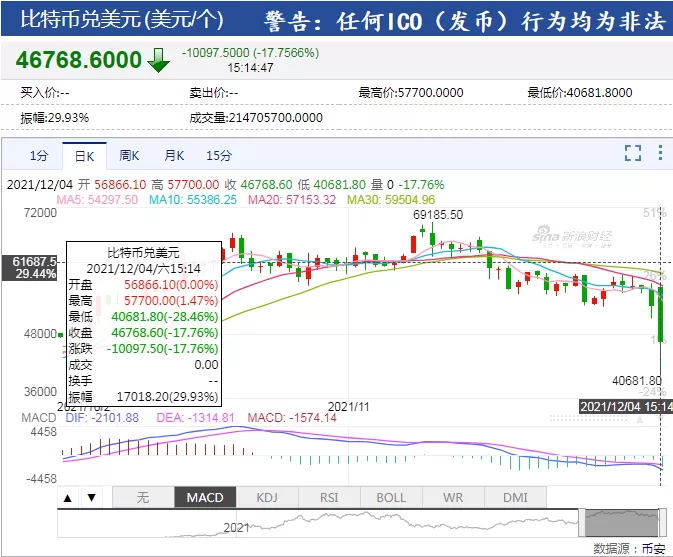Select the 无 no-indicator option

coord(143,497)
